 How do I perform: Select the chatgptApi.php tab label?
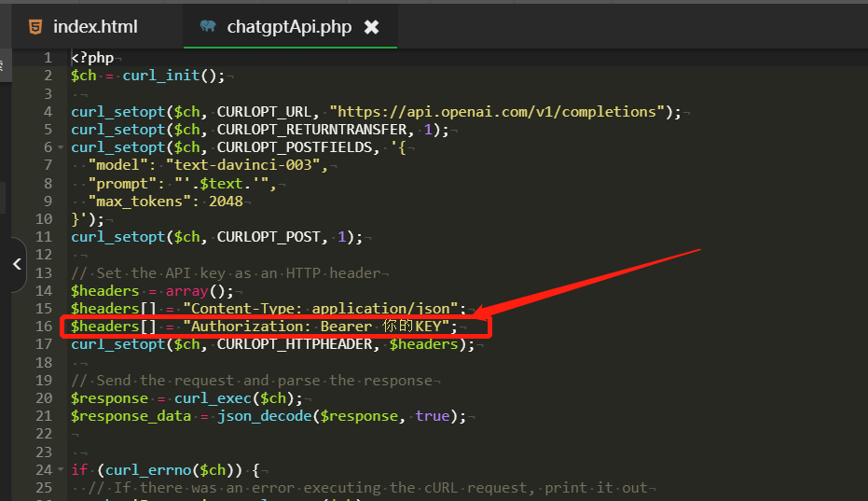[x=289, y=26]
